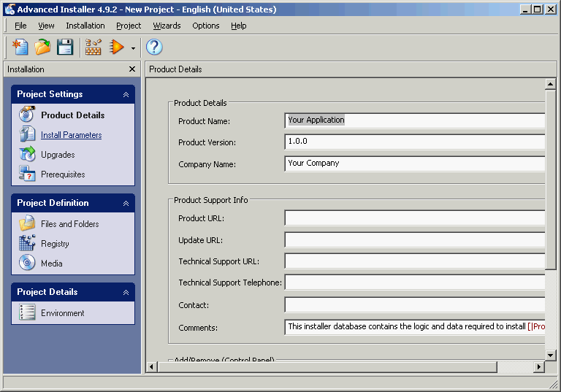
Task: Collapse the Project Settings group
Action: click(x=126, y=94)
